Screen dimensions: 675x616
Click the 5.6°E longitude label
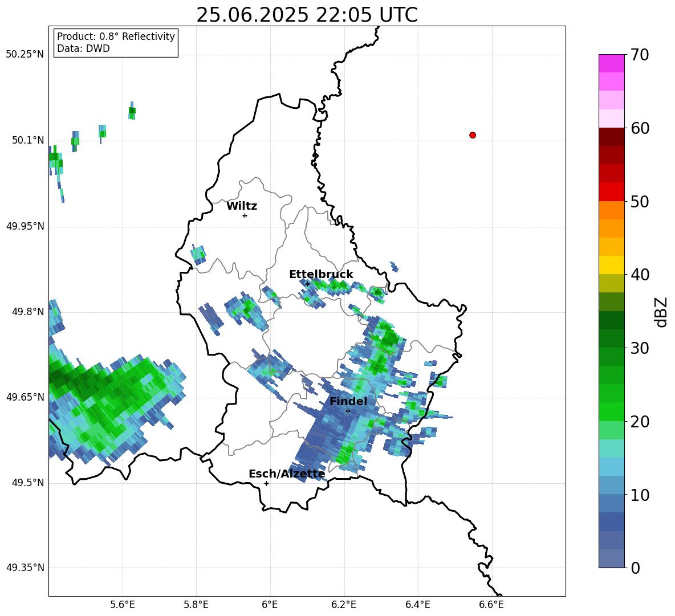(x=123, y=605)
